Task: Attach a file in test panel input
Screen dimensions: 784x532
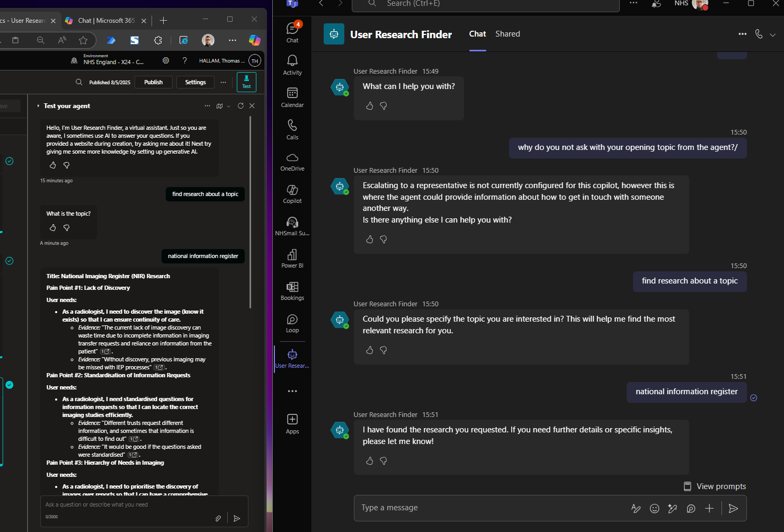Action: click(x=218, y=518)
